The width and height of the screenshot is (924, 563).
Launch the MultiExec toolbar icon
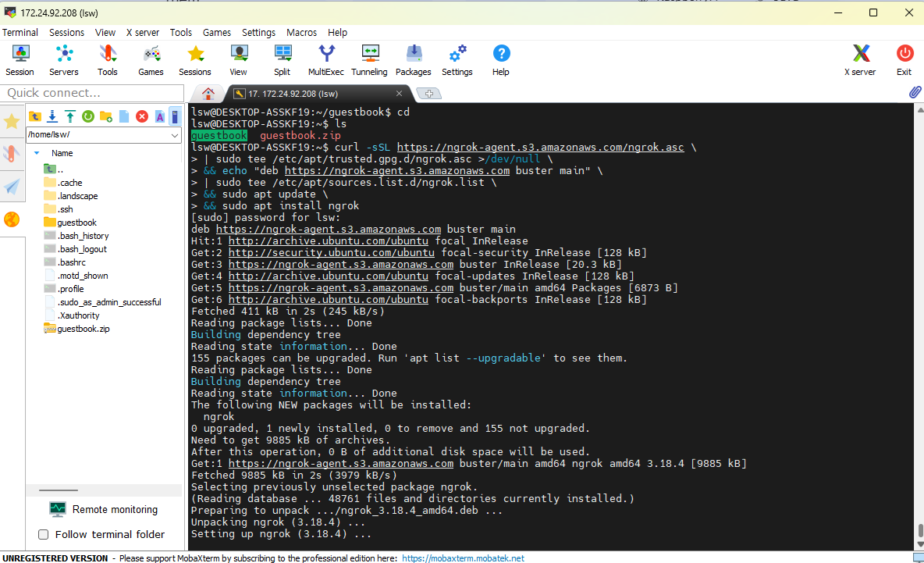click(326, 61)
